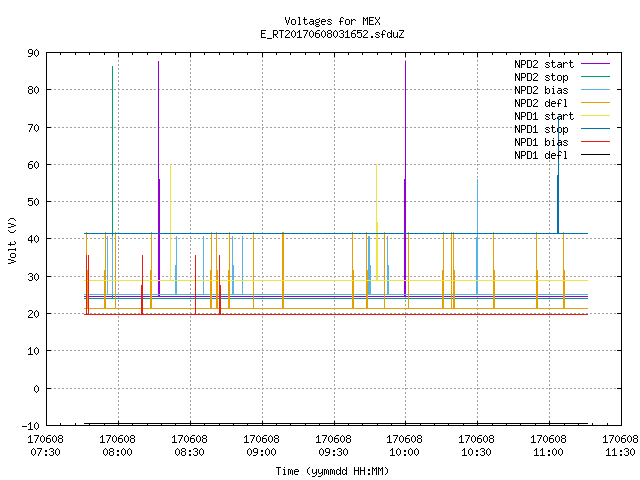Click the x-axis tick label '170608 10:30'

(476, 446)
